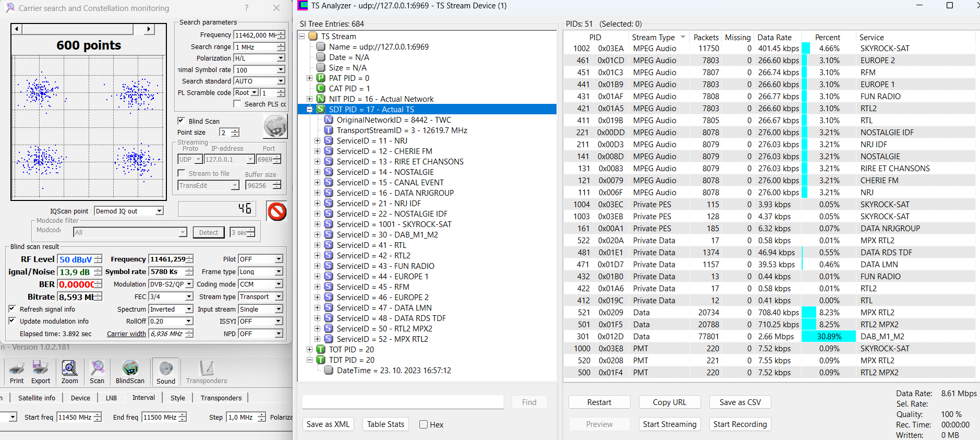This screenshot has height=440, width=980.
Task: Click the TS Analyzer title bar icon
Action: tap(303, 6)
